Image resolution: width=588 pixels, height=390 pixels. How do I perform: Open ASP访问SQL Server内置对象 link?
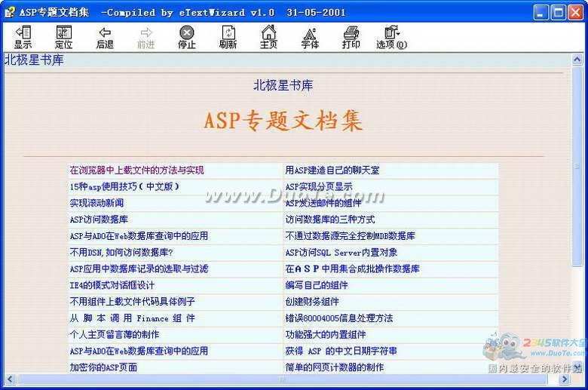341,253
